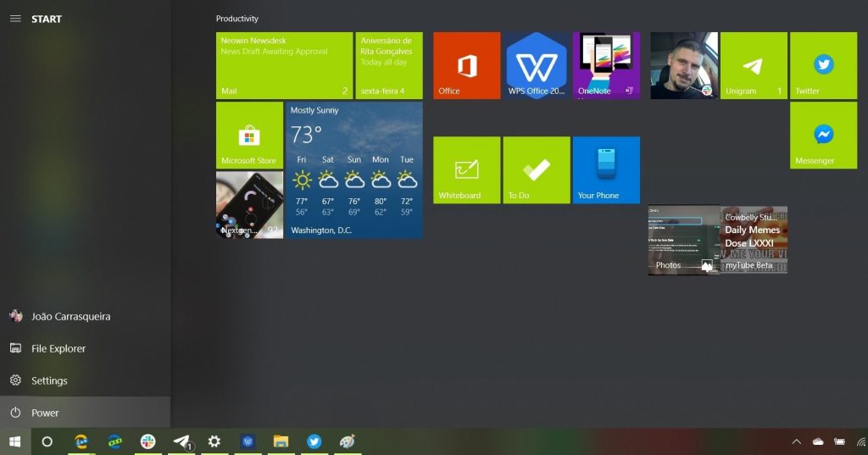The width and height of the screenshot is (868, 455).
Task: Expand the Start hamburger menu
Action: click(15, 19)
